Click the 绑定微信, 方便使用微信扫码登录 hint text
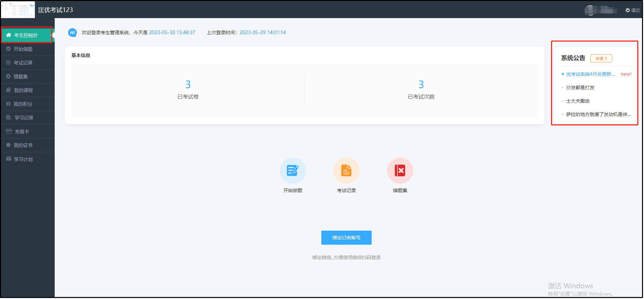The width and height of the screenshot is (644, 299). click(x=346, y=257)
